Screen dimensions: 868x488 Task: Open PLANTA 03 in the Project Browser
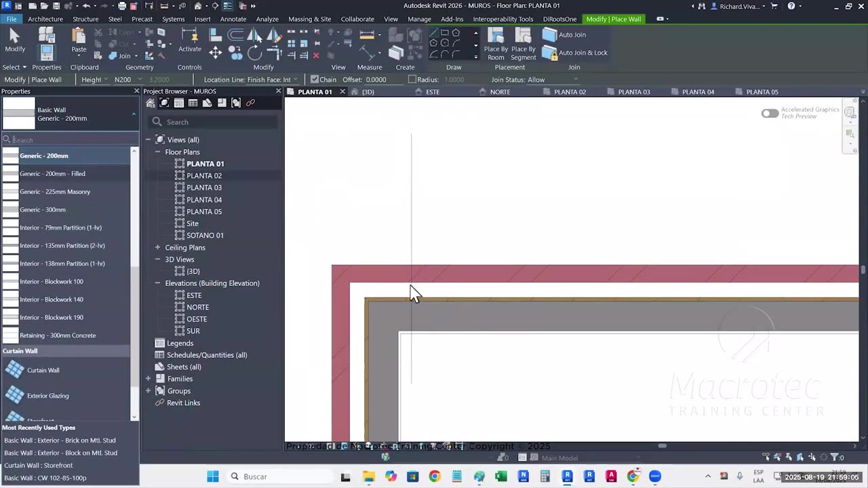pyautogui.click(x=204, y=188)
